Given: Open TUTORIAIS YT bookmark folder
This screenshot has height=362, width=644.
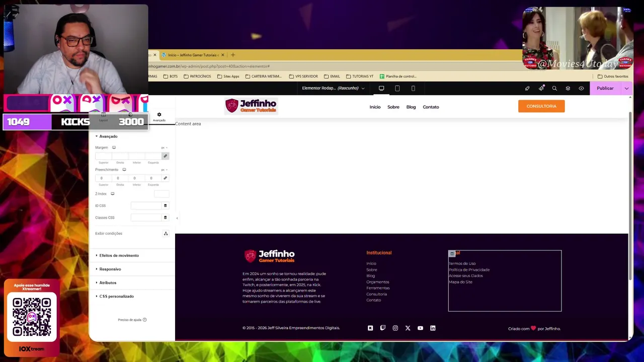Looking at the screenshot, I should 359,76.
